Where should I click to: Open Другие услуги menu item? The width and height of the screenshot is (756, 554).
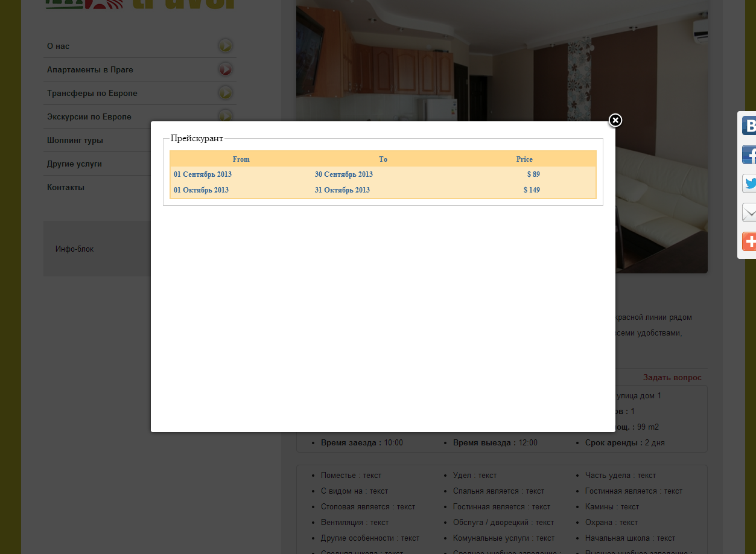[74, 164]
